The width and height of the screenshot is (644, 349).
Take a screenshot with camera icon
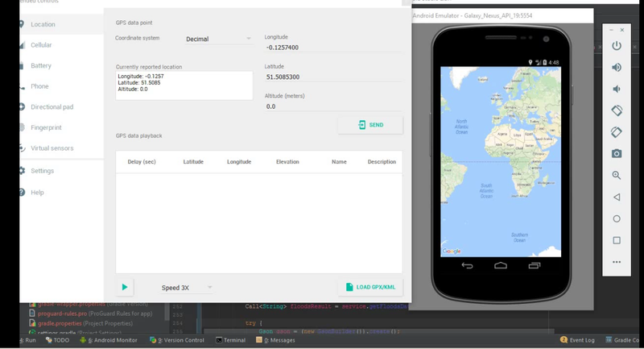pos(617,153)
